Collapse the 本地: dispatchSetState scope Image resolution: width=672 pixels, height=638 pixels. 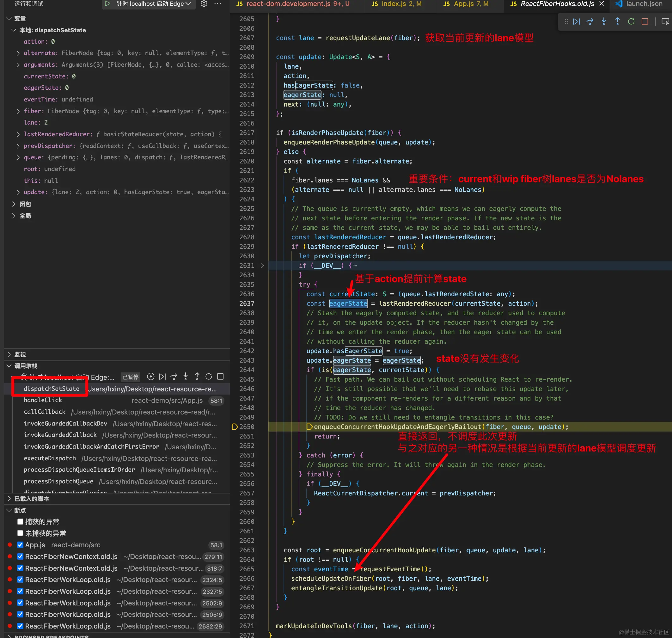click(14, 30)
